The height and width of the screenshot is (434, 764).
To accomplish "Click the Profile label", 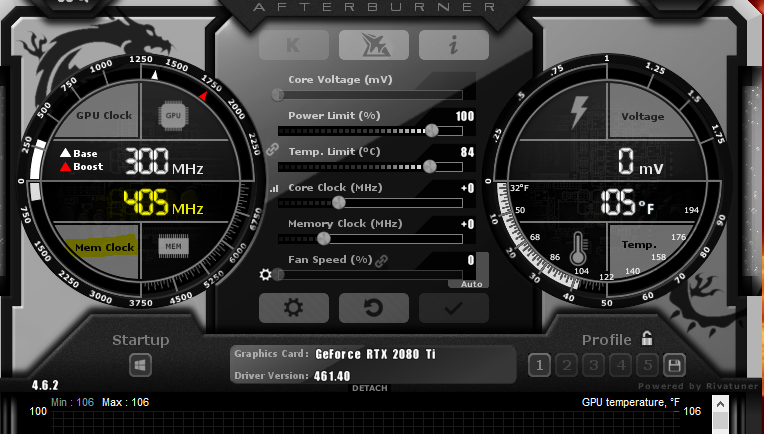I will point(607,340).
